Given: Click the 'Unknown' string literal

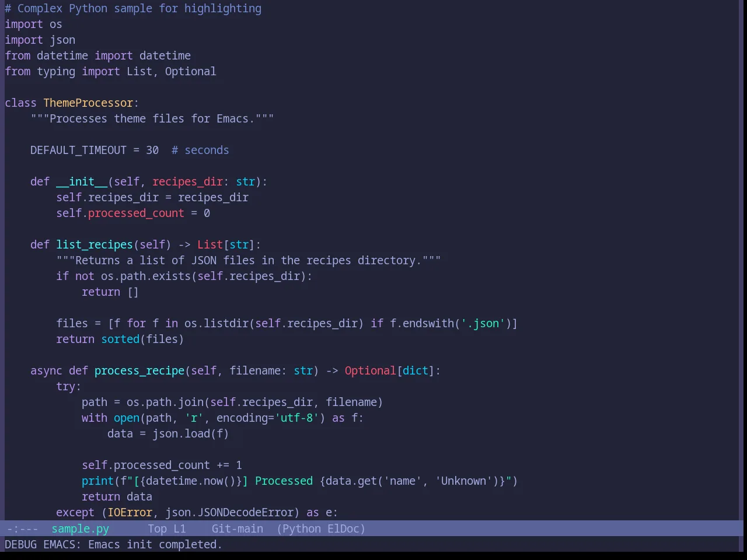Looking at the screenshot, I should coord(464,481).
